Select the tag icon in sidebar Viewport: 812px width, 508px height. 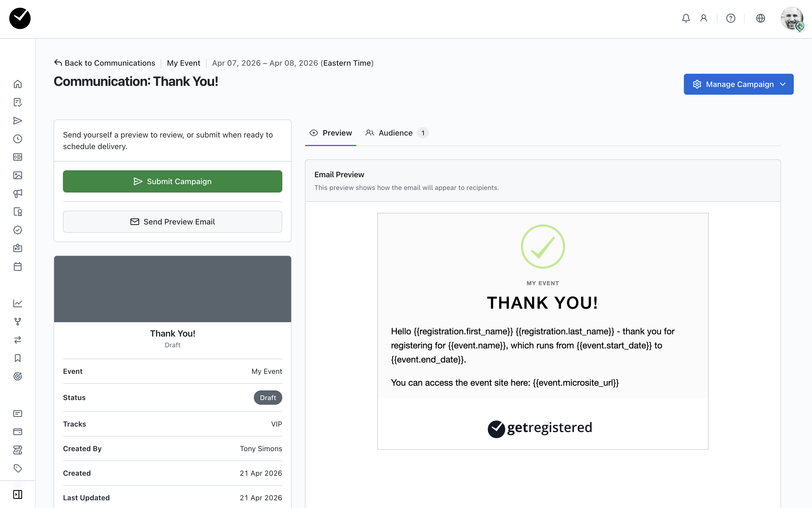click(17, 468)
